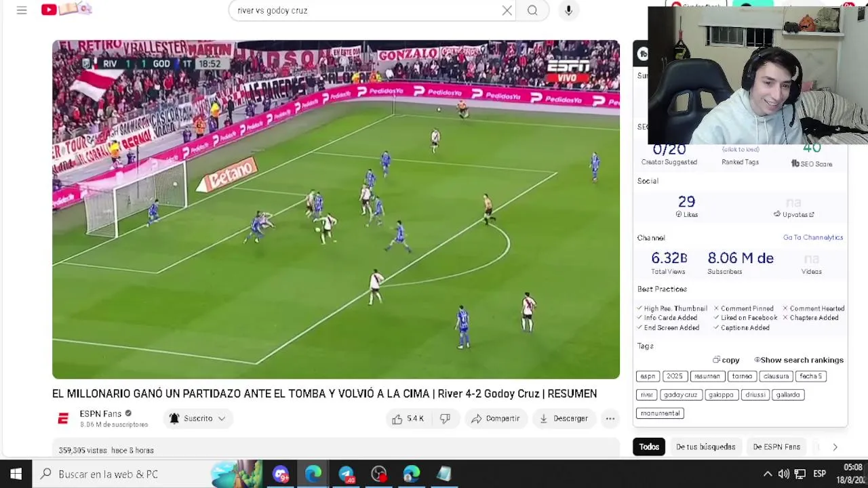This screenshot has width=868, height=488.
Task: Click the Captions Added check item
Action: [x=742, y=328]
